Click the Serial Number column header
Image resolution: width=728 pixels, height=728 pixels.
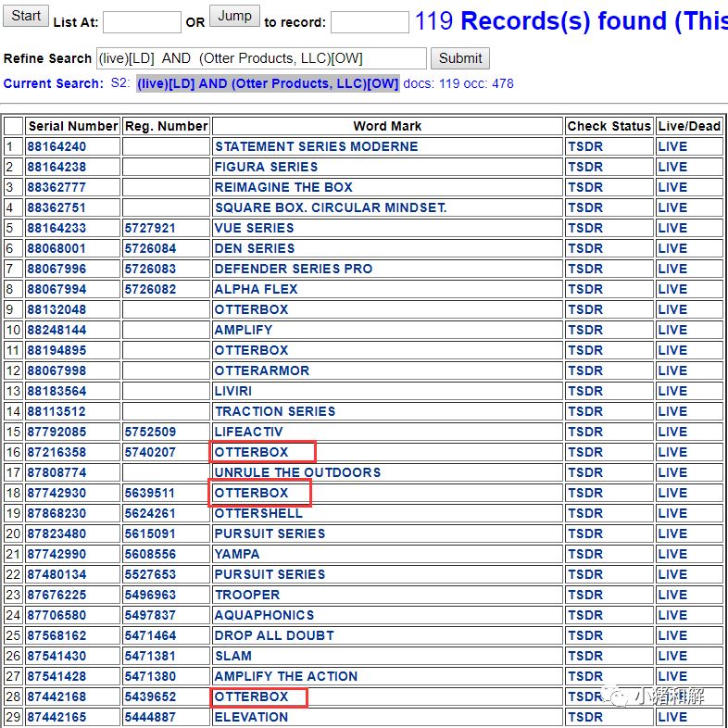point(73,126)
